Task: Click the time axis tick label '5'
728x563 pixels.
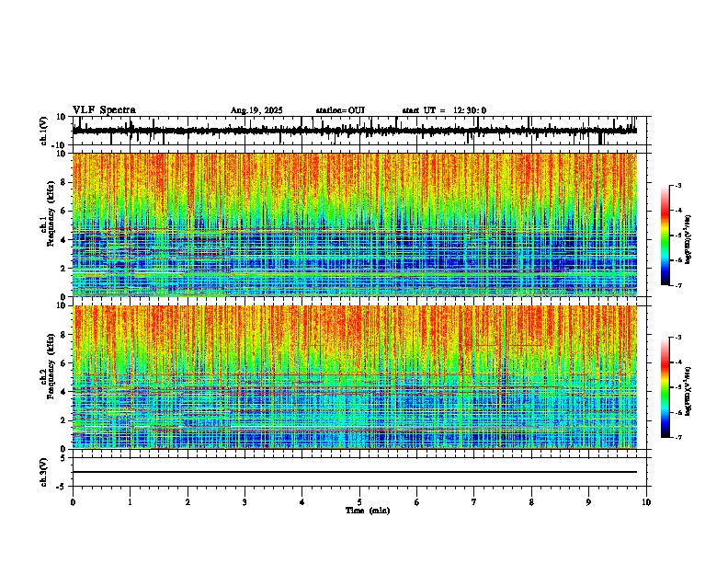Action: (x=359, y=502)
